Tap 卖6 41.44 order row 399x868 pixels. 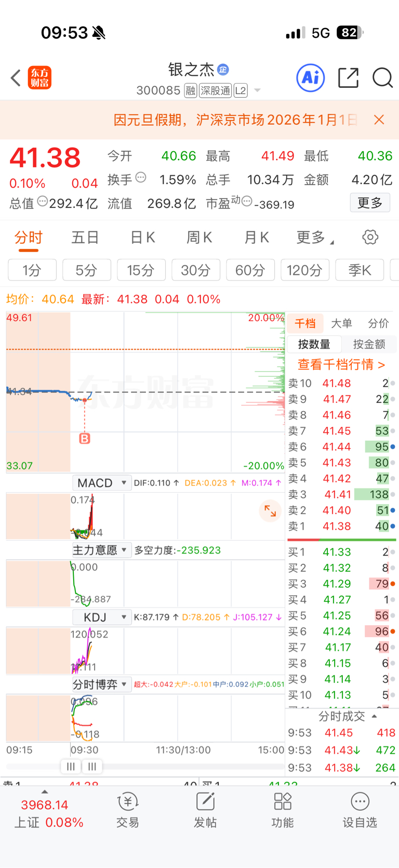pyautogui.click(x=341, y=447)
